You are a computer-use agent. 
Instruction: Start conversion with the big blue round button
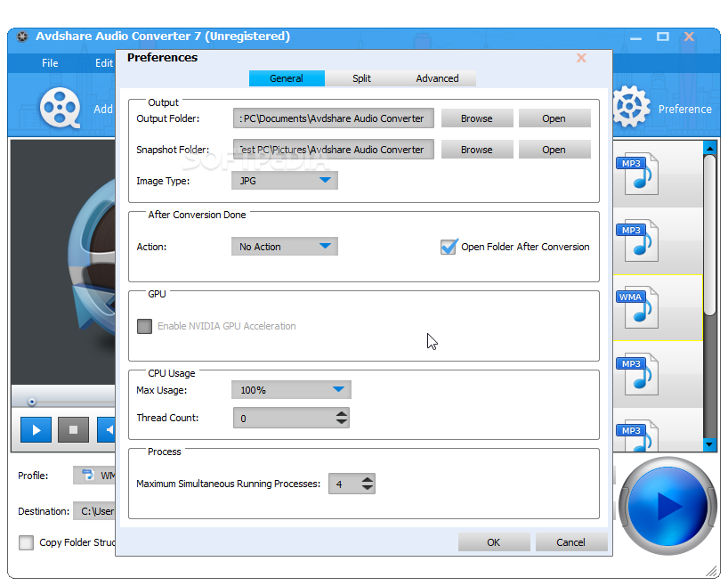tap(667, 506)
